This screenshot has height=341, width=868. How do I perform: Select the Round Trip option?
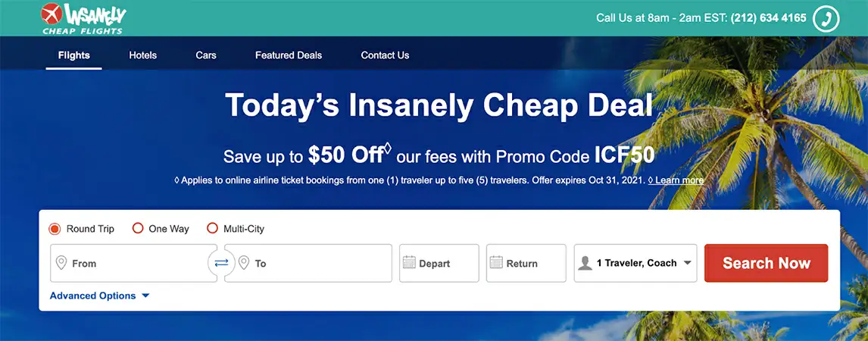pyautogui.click(x=55, y=229)
